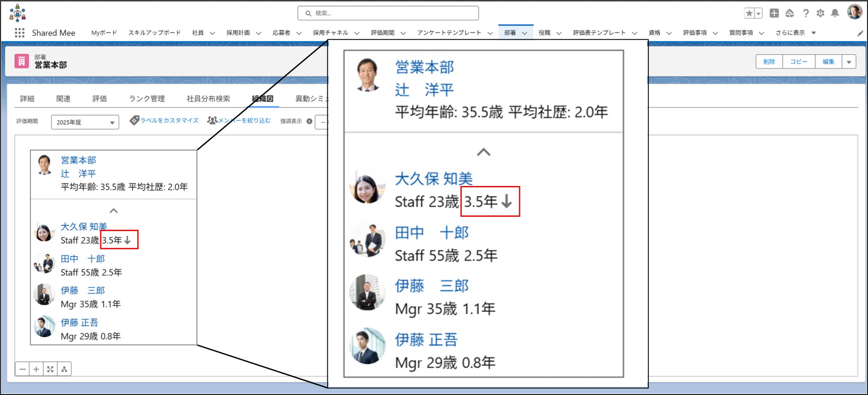868x395 pixels.
Task: Switch to the 社員分布検索 tab
Action: click(208, 99)
